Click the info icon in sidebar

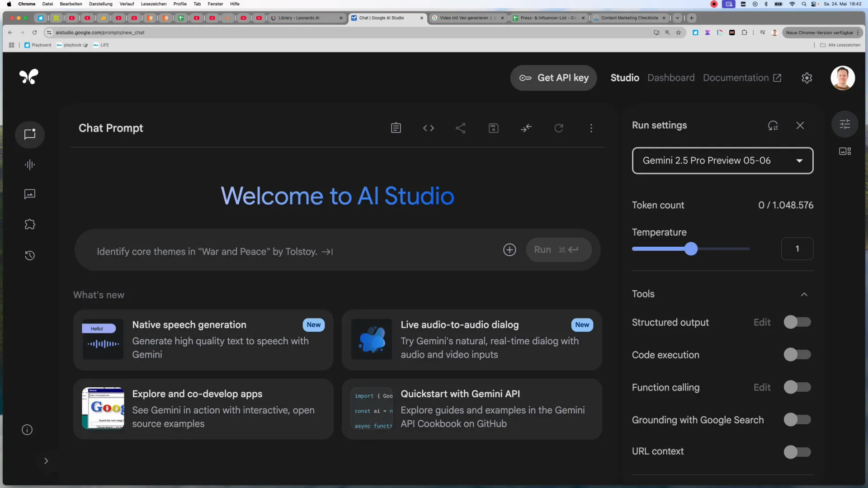click(27, 430)
